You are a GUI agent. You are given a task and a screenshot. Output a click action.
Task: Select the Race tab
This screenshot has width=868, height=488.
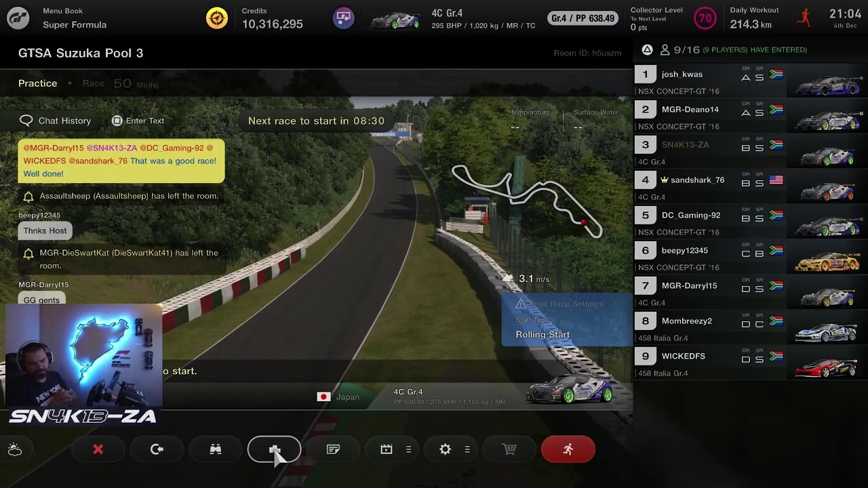click(x=94, y=83)
